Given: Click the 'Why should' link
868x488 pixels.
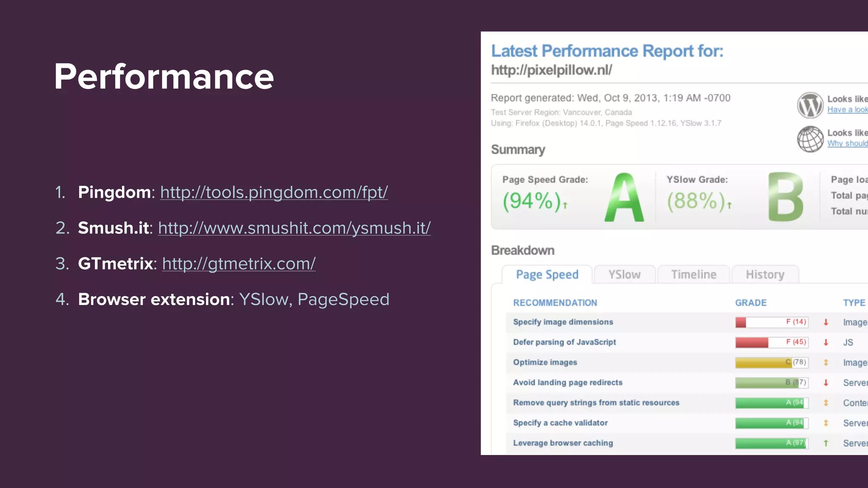Looking at the screenshot, I should pos(847,144).
